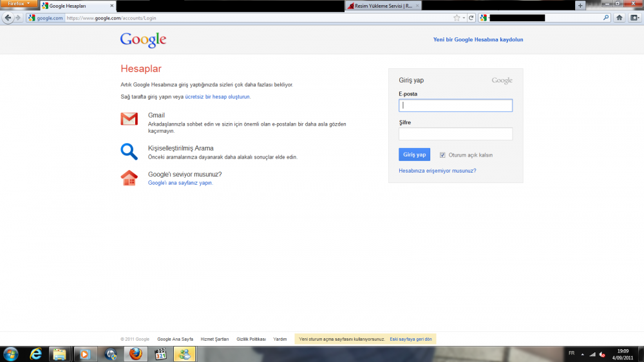The image size is (644, 362).
Task: Open Media Player Classic 321 icon
Action: pos(160,354)
